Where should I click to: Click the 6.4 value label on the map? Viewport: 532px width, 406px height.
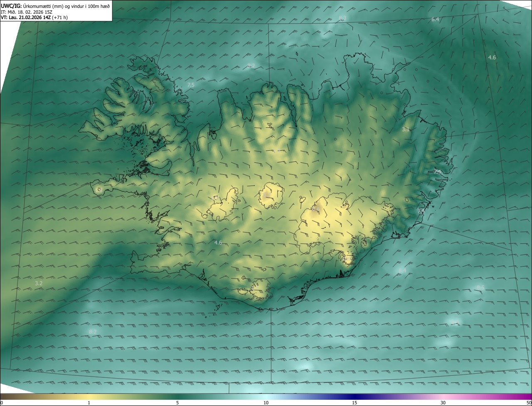pyautogui.click(x=435, y=19)
